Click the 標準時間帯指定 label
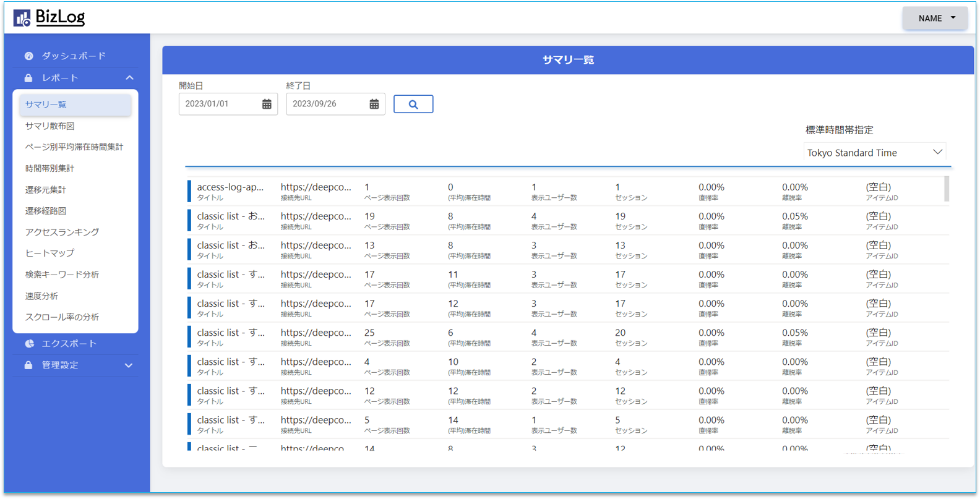Image resolution: width=980 pixels, height=499 pixels. [840, 130]
